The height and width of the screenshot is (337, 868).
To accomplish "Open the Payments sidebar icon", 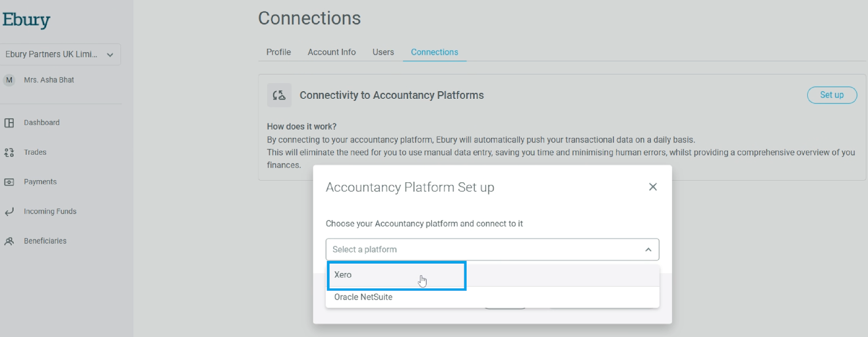I will pyautogui.click(x=9, y=182).
